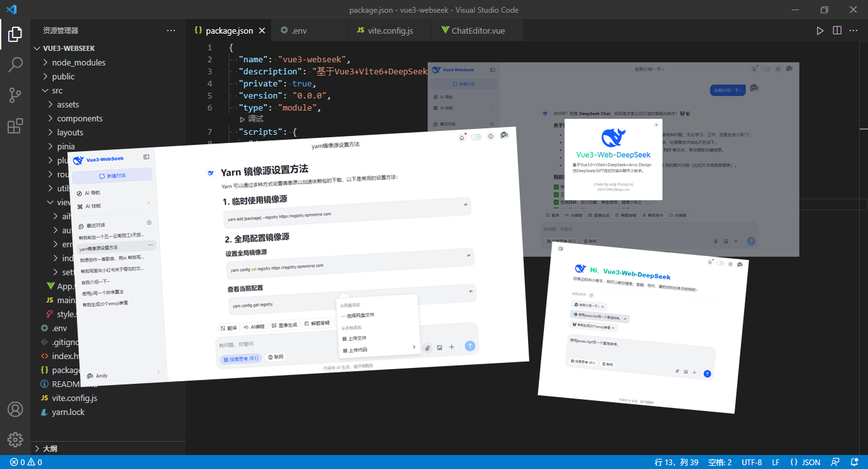The width and height of the screenshot is (868, 469).
Task: Flip the theme switch in chat header
Action: tap(476, 137)
